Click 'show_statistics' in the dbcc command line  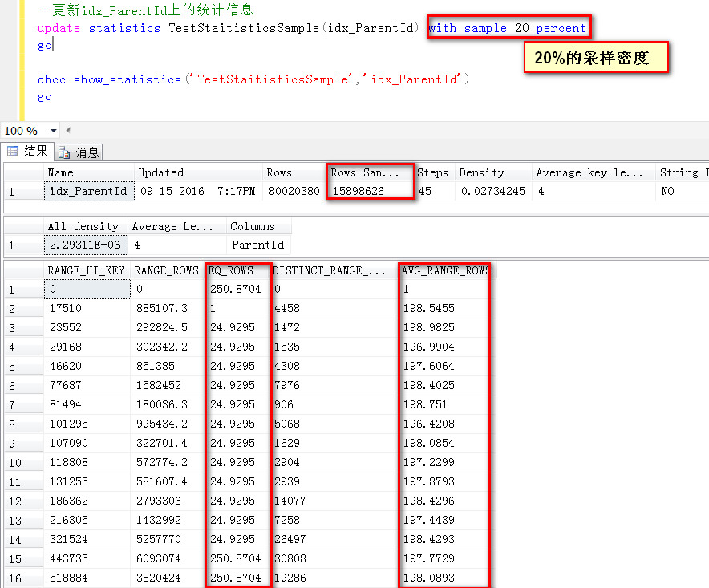click(127, 79)
